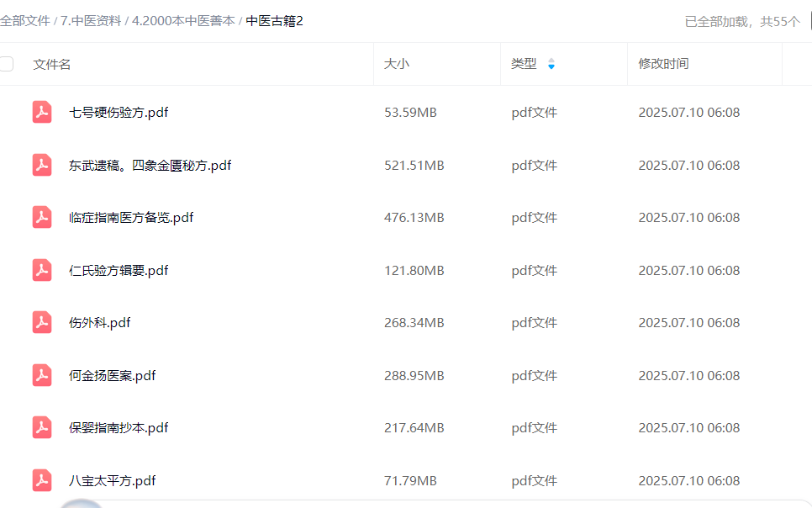Image resolution: width=812 pixels, height=508 pixels.
Task: Click PDF icon beside 临症指南医方备览.pdf
Action: [x=42, y=217]
